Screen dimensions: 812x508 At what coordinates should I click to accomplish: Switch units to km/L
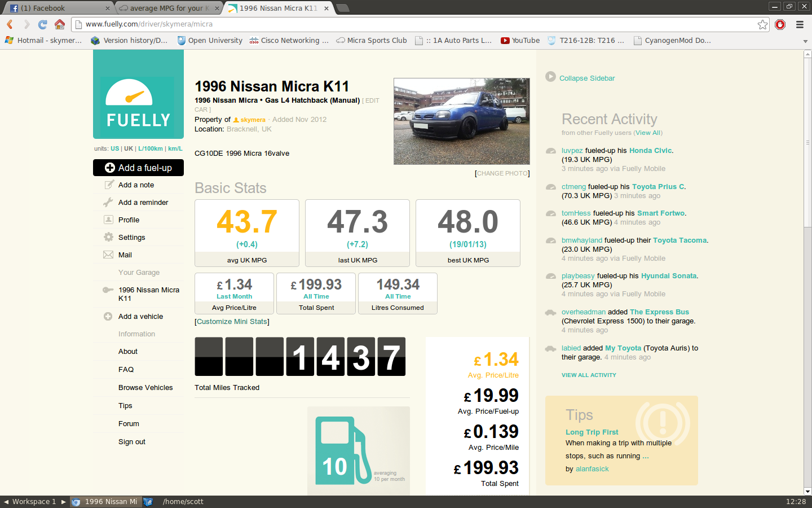tap(175, 148)
